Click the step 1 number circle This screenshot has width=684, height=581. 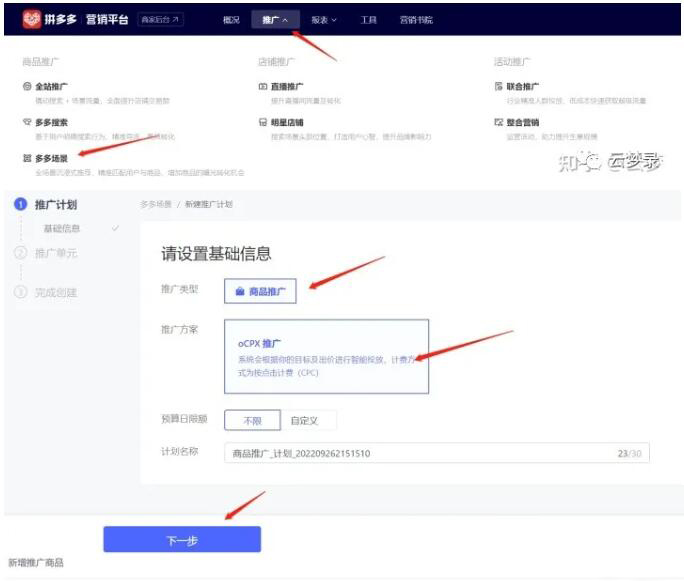21,204
